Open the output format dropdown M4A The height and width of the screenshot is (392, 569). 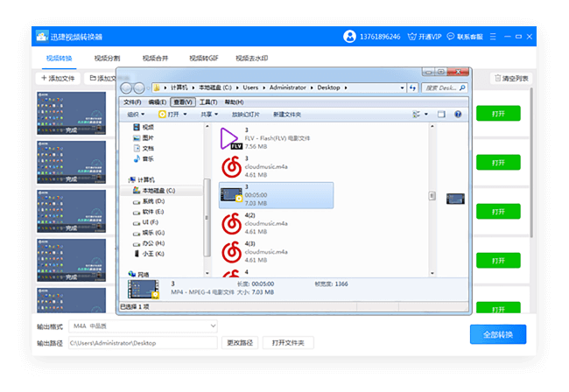click(143, 326)
